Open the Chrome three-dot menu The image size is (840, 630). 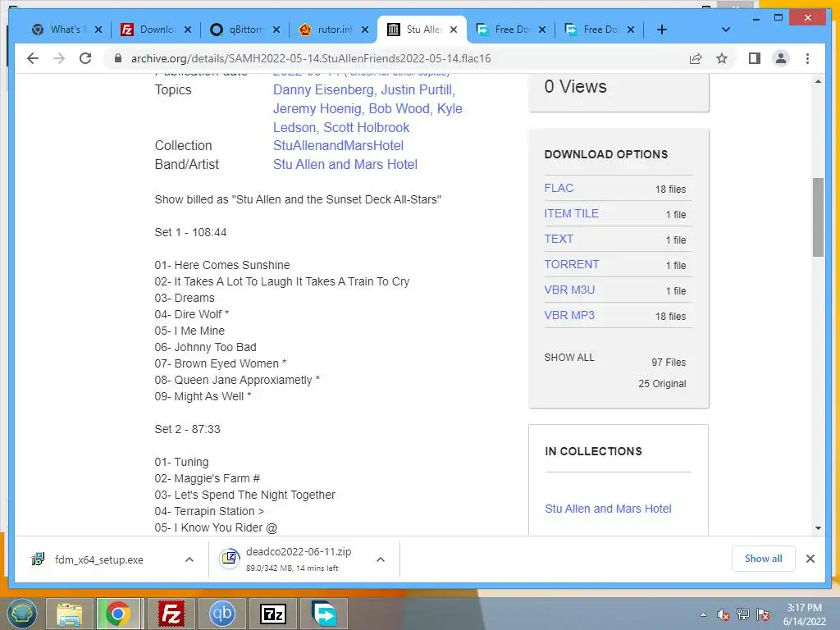(807, 58)
